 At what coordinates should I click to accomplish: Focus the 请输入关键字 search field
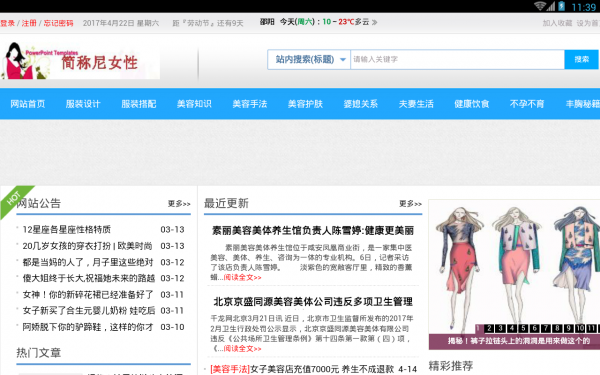[457, 59]
